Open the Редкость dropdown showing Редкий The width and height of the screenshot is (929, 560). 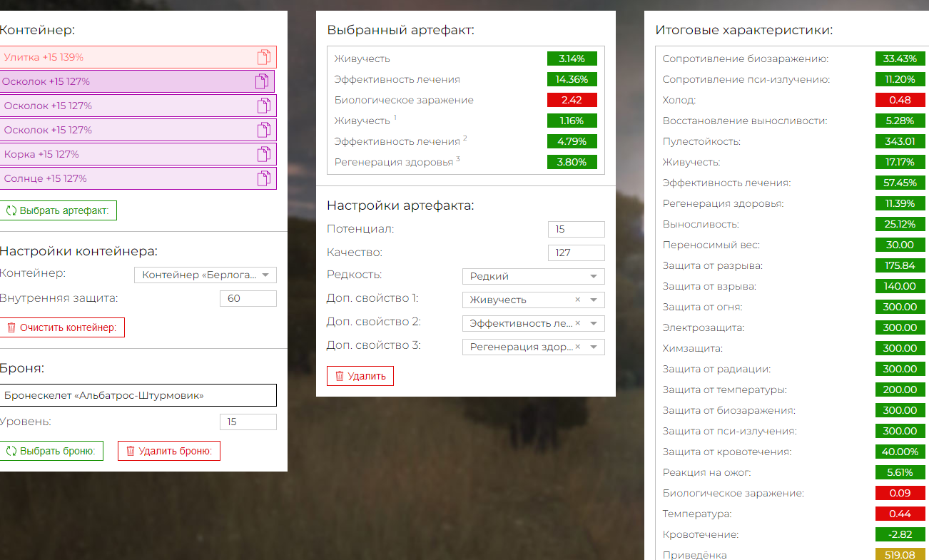(x=533, y=277)
